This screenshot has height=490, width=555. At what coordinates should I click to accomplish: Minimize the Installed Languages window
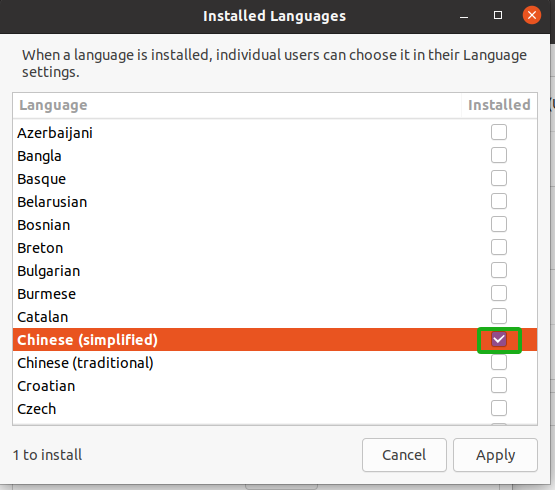point(464,16)
